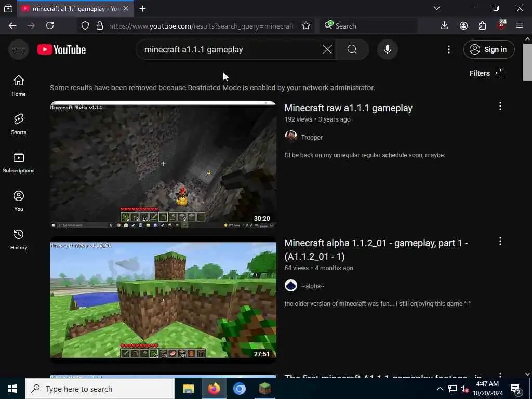
Task: Open the YouTube guide hamburger menu
Action: coord(19,49)
